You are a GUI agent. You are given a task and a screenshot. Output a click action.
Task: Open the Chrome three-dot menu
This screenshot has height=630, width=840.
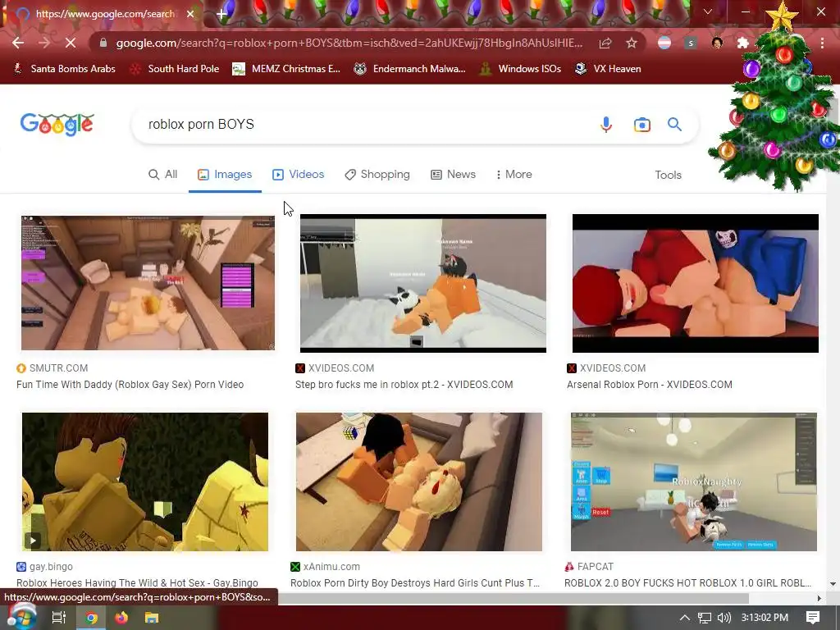pyautogui.click(x=822, y=43)
